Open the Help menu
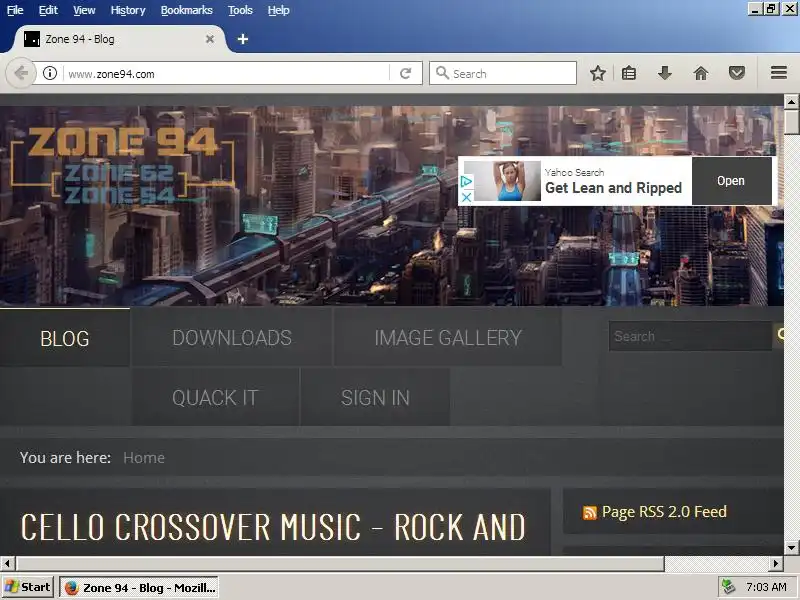Viewport: 800px width, 600px height. (x=279, y=10)
